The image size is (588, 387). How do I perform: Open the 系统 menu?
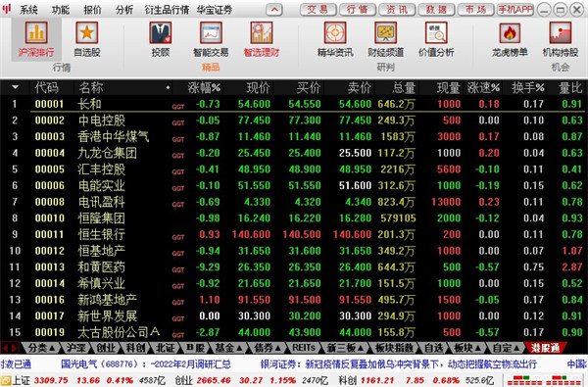click(28, 10)
